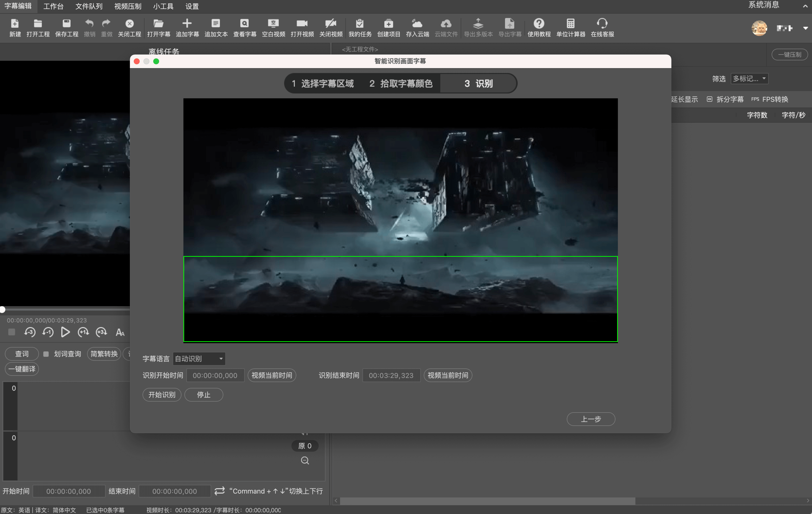Click the 我的任务 clipboard icon
This screenshot has height=514, width=812.
pyautogui.click(x=360, y=24)
